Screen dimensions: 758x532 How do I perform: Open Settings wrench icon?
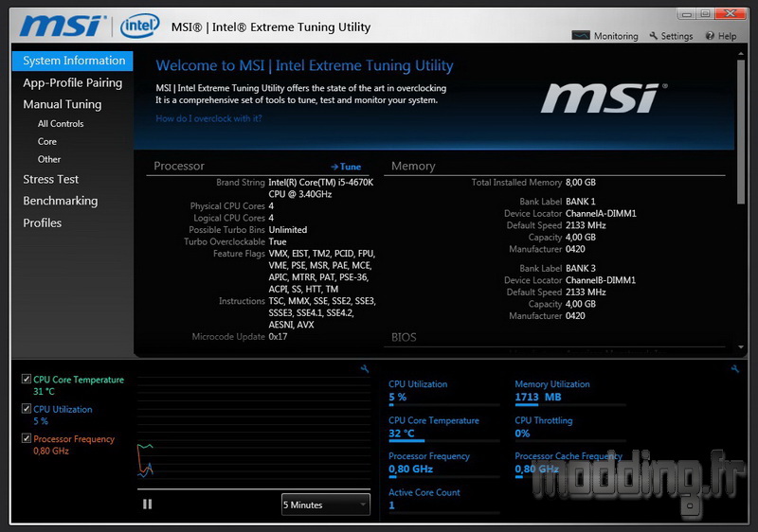654,36
